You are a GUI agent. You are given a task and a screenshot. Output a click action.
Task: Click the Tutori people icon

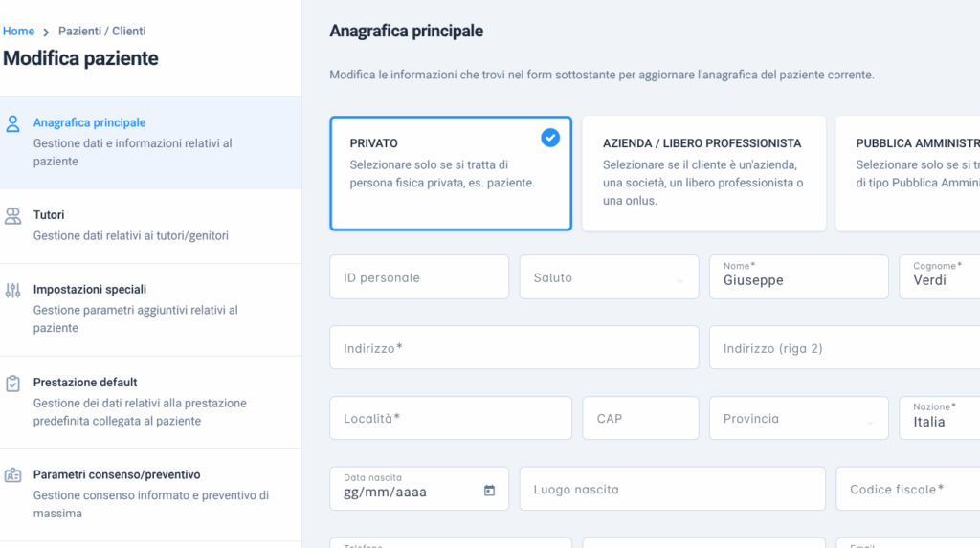pyautogui.click(x=12, y=216)
